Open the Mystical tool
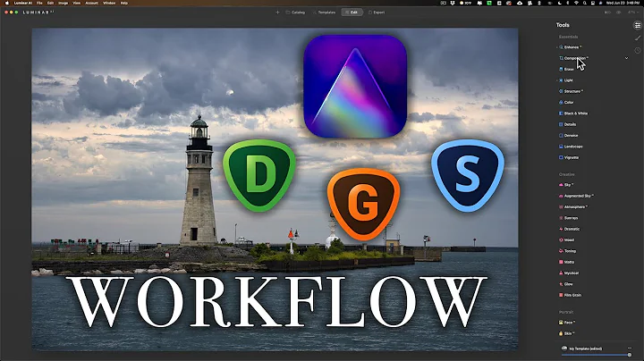644x361 pixels. 569,273
